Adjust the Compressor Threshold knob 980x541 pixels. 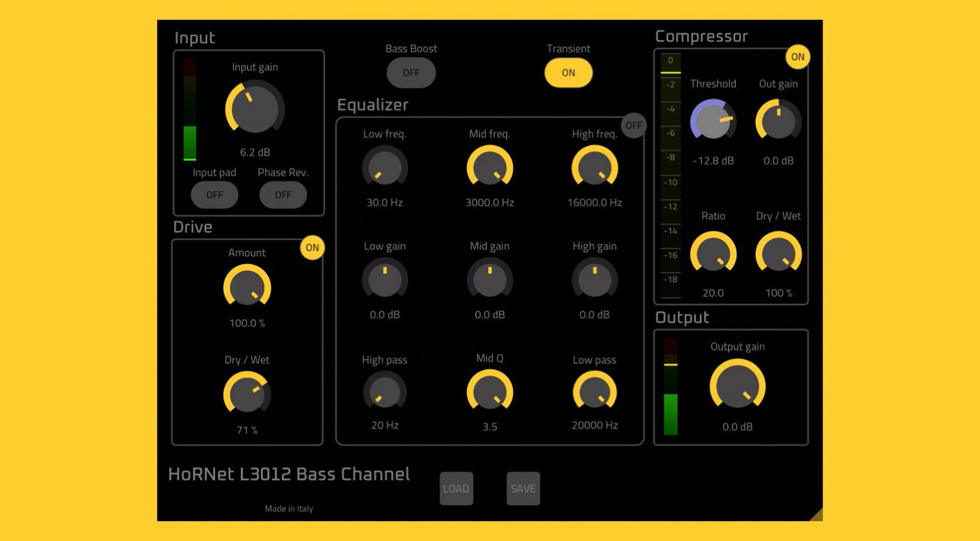click(713, 121)
